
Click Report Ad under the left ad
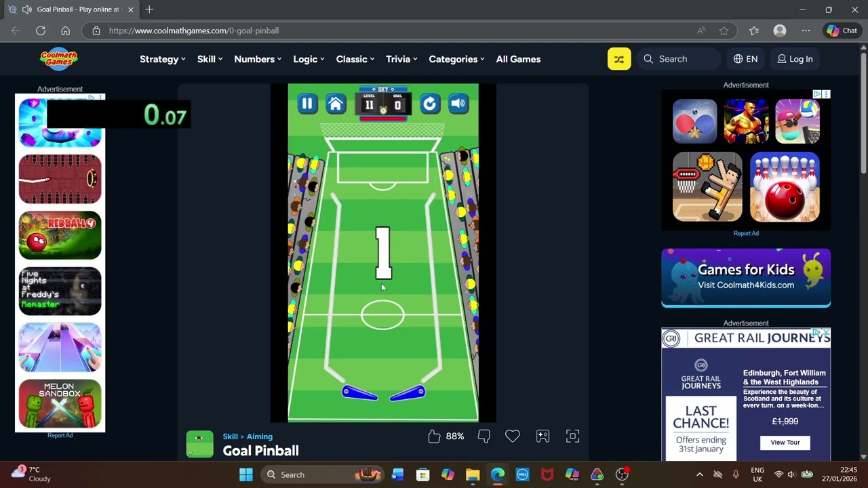click(60, 435)
